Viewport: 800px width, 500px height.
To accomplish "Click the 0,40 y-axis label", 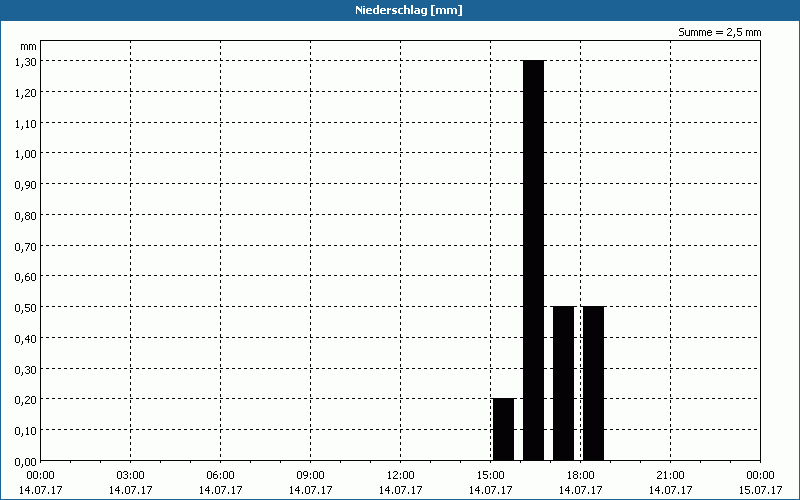I will (x=26, y=339).
